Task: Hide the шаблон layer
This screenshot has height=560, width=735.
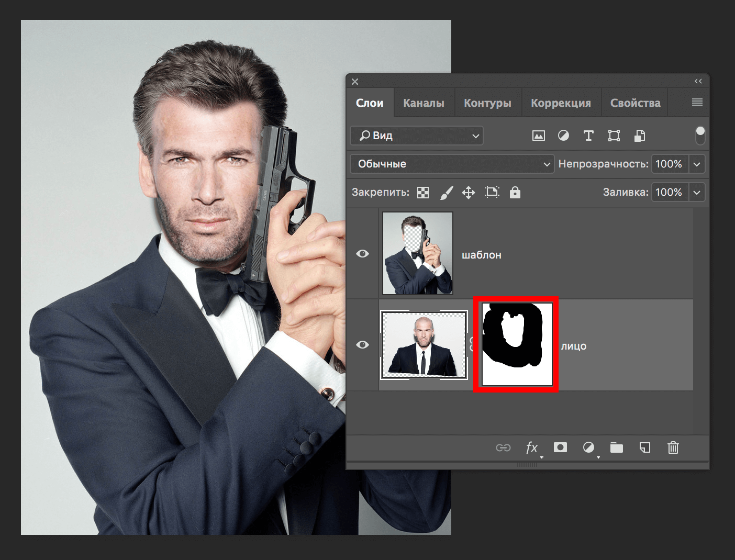Action: 362,254
